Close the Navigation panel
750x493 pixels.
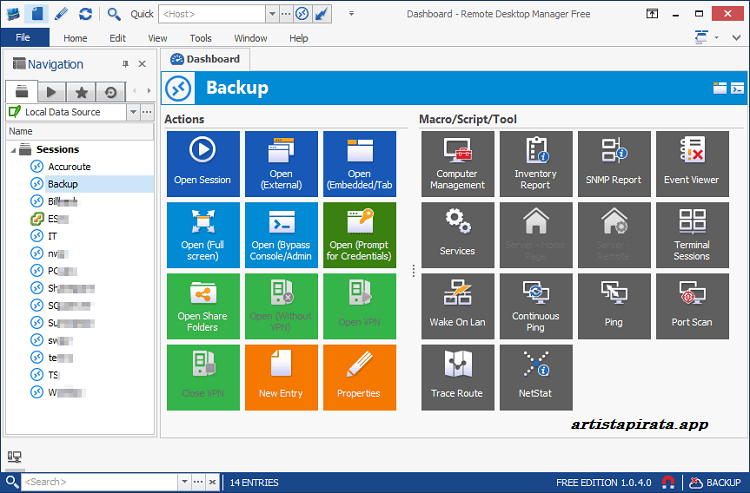(142, 64)
